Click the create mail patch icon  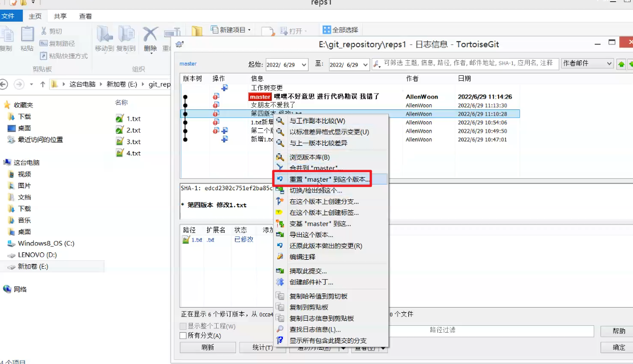280,282
